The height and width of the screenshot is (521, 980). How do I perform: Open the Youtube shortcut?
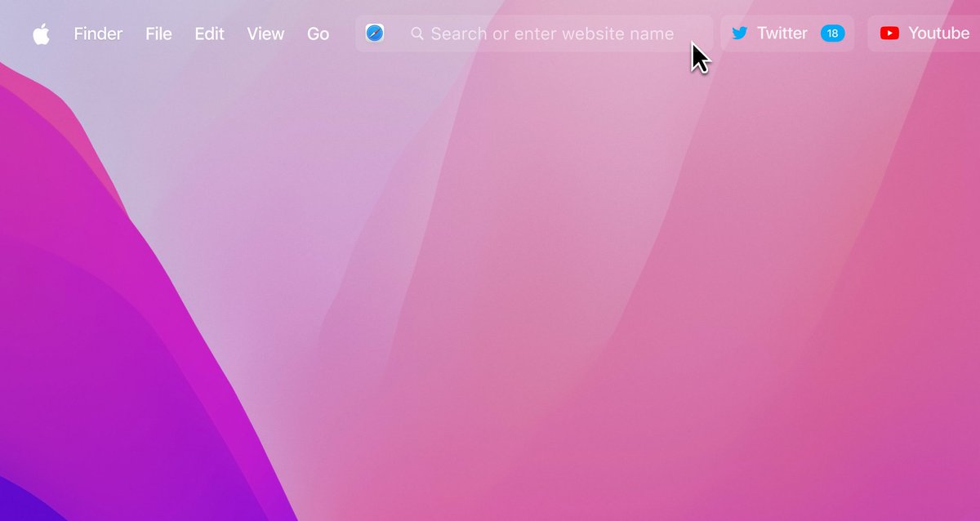tap(924, 33)
